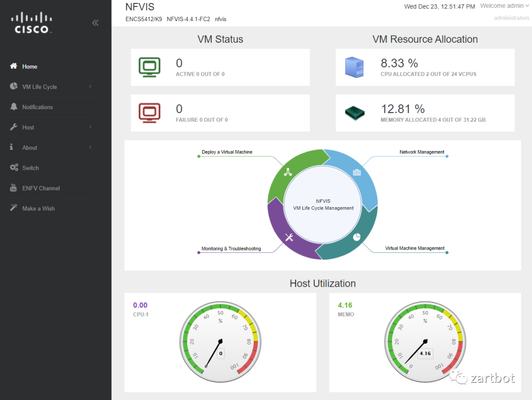This screenshot has width=532, height=400.
Task: Click the date and time display
Action: coord(439,6)
